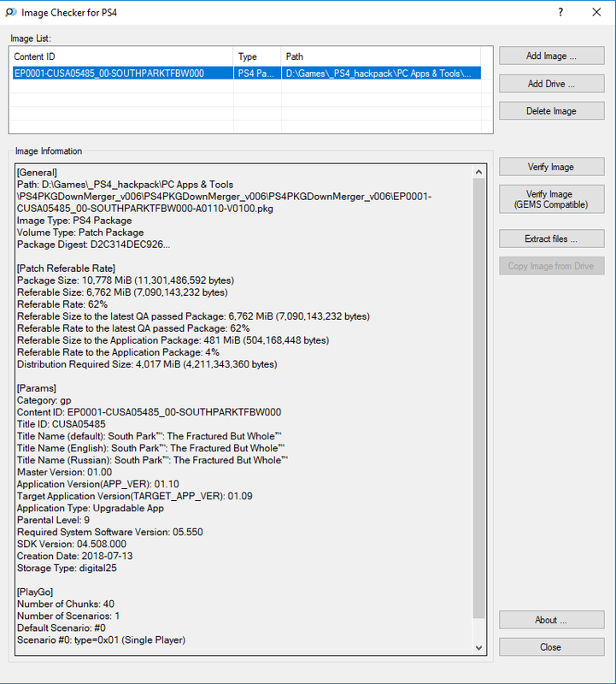The height and width of the screenshot is (684, 616).
Task: Click 'Scenario #0: type=0x01 (Single Player)' line
Action: pos(101,640)
